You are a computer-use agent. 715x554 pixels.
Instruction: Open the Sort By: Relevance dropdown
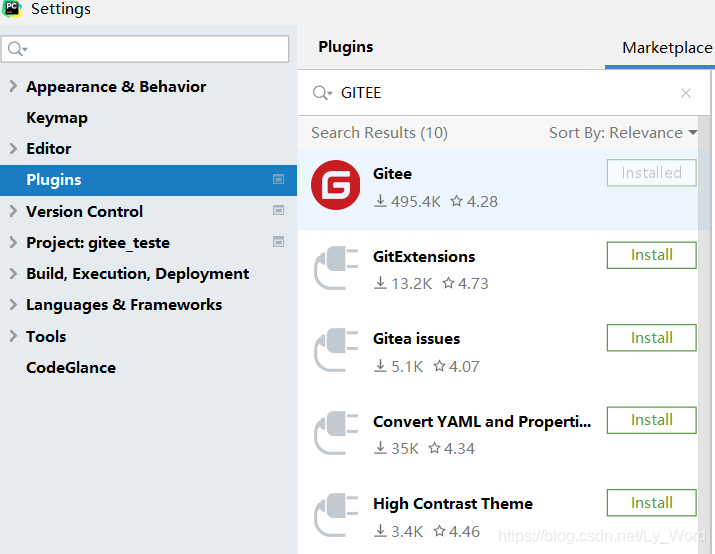[622, 133]
